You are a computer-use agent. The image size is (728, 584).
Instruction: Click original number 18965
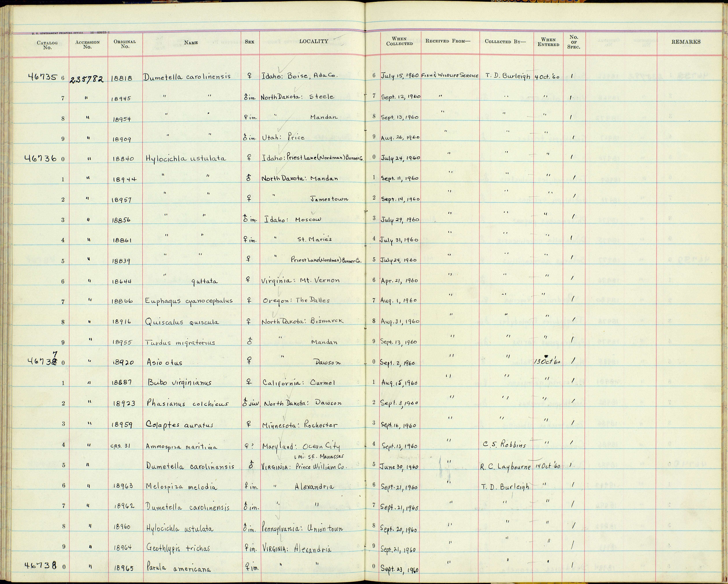click(124, 568)
